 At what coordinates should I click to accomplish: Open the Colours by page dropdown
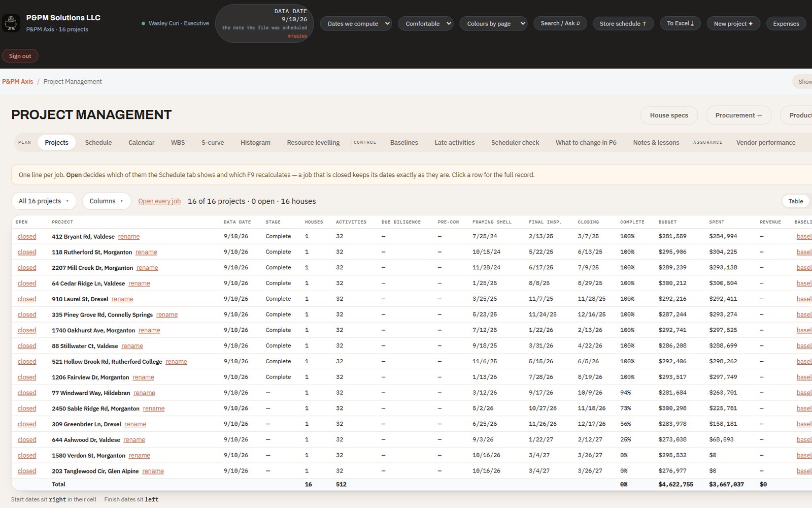tap(494, 23)
